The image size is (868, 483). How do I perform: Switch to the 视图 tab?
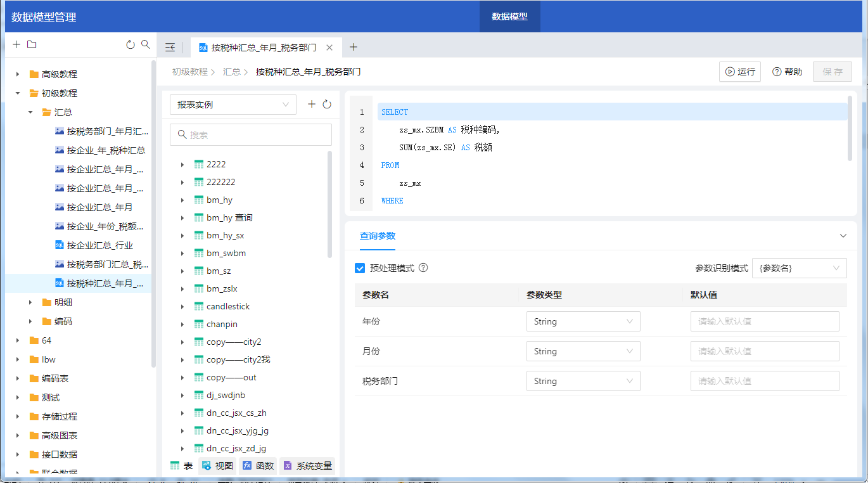[217, 466]
